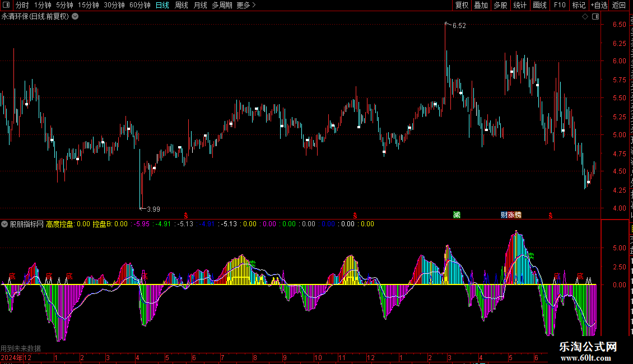Viewport: 633px width, 364px height.
Task: Click the 高度控盘 indicator label
Action: coord(60,224)
